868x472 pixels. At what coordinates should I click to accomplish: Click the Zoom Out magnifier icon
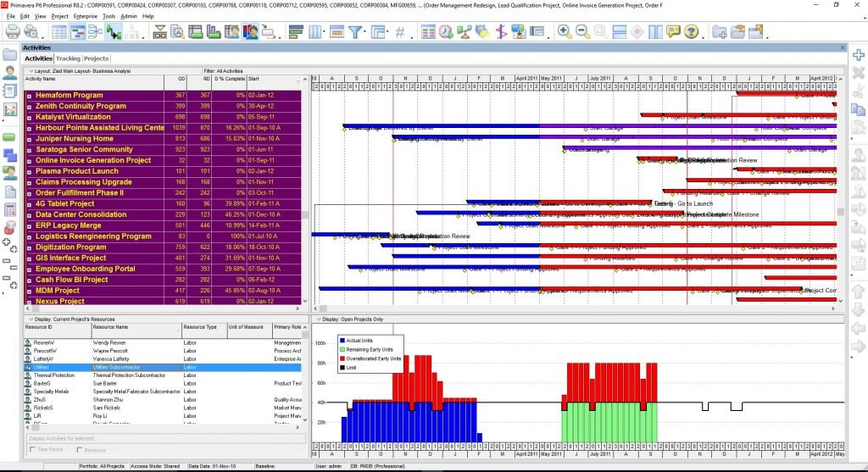pos(582,31)
